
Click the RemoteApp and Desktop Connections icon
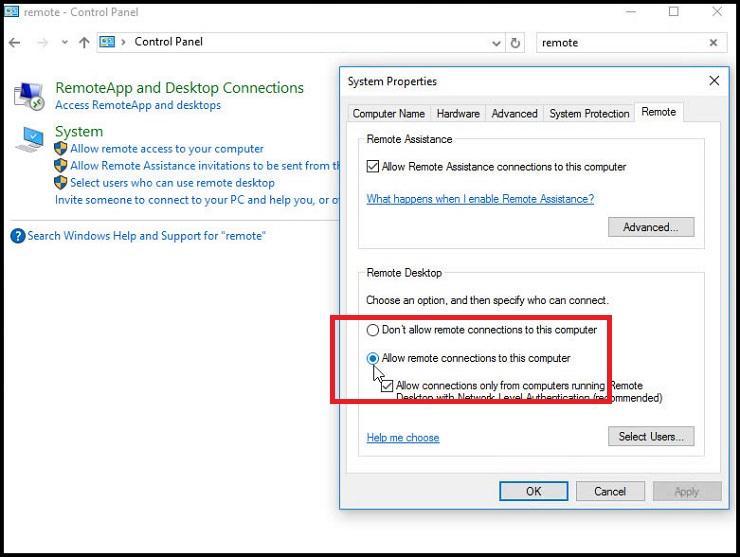pos(29,96)
